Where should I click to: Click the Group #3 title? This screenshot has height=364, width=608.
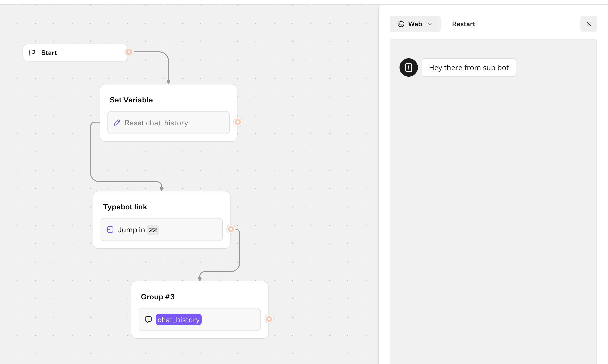[x=158, y=297]
